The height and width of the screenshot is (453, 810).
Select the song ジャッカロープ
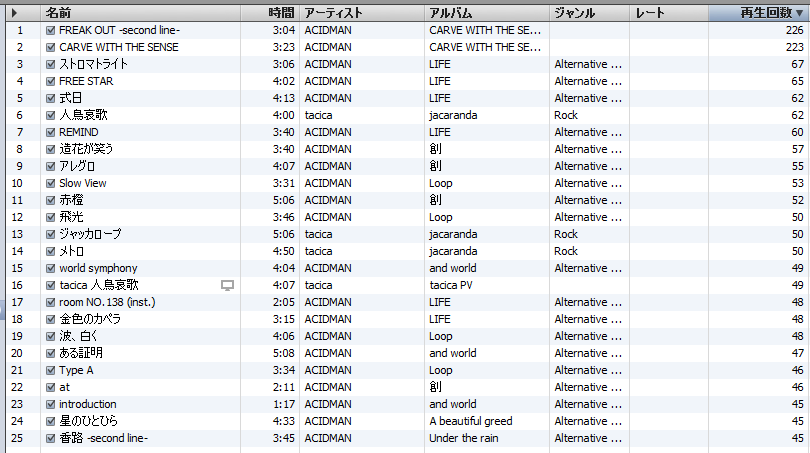90,235
